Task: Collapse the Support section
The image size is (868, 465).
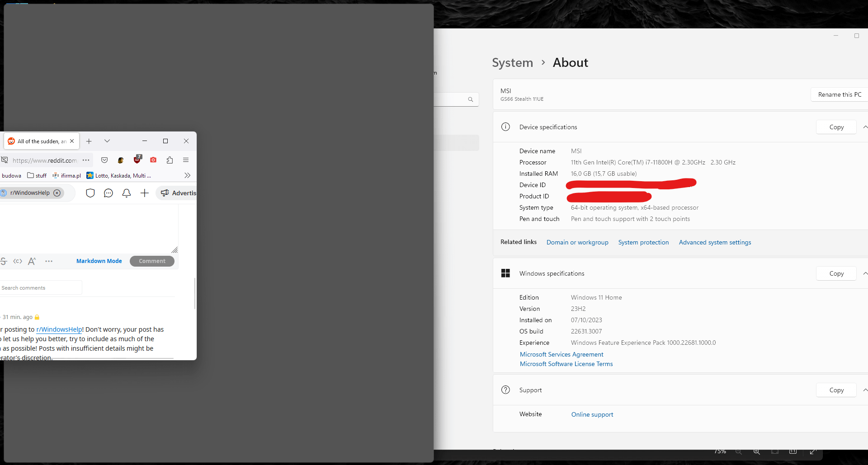Action: click(x=865, y=390)
